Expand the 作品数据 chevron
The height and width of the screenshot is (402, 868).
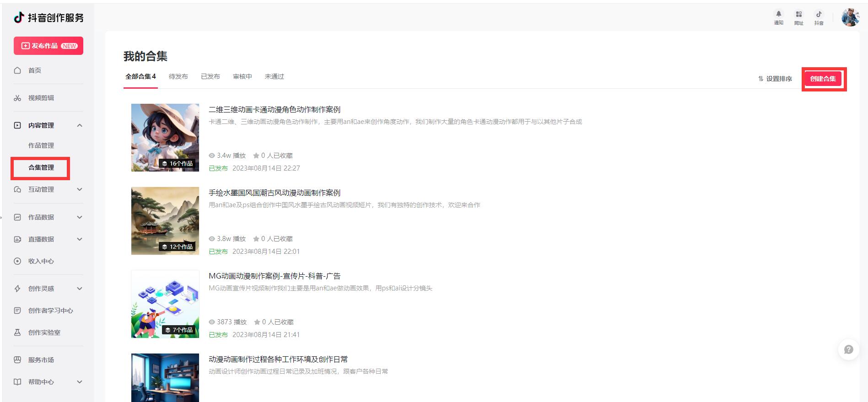pyautogui.click(x=80, y=217)
